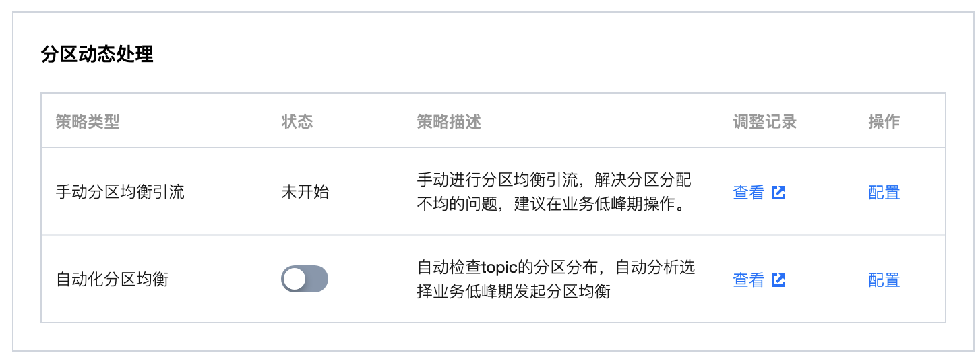Select the 自动化分区均衡 strategy name
Viewport: 980px width, 361px height.
112,280
